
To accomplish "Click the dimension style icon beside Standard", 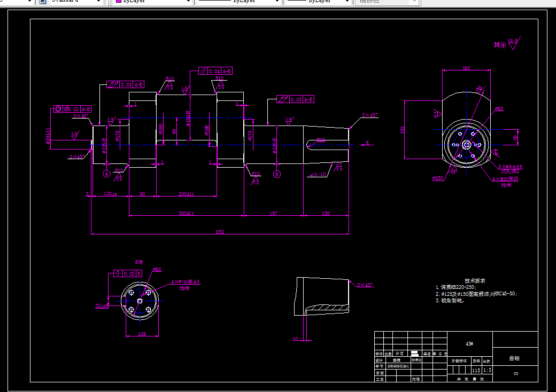I will click(42, 2).
